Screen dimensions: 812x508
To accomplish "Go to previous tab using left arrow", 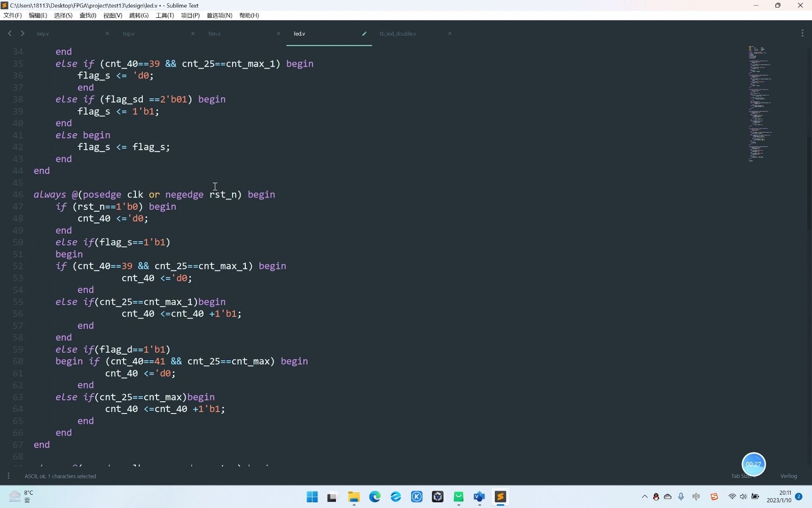I will click(x=10, y=33).
